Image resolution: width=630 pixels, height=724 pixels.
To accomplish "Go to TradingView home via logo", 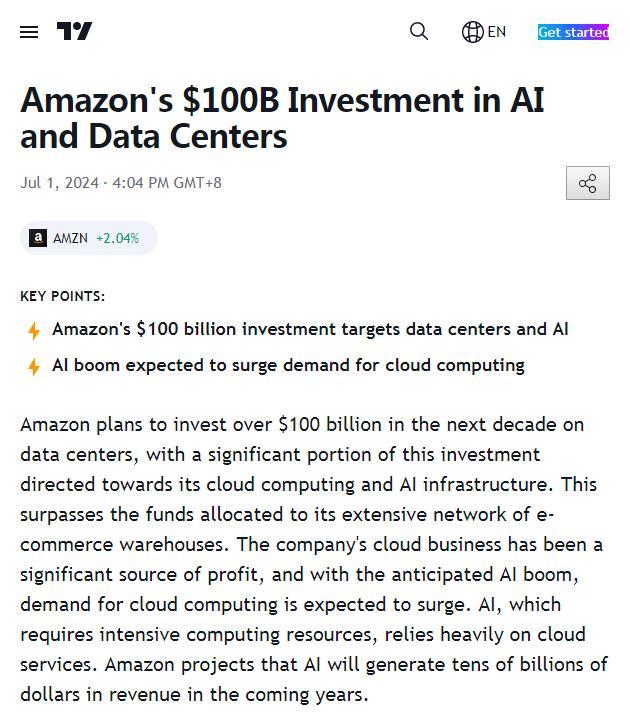I will click(74, 31).
